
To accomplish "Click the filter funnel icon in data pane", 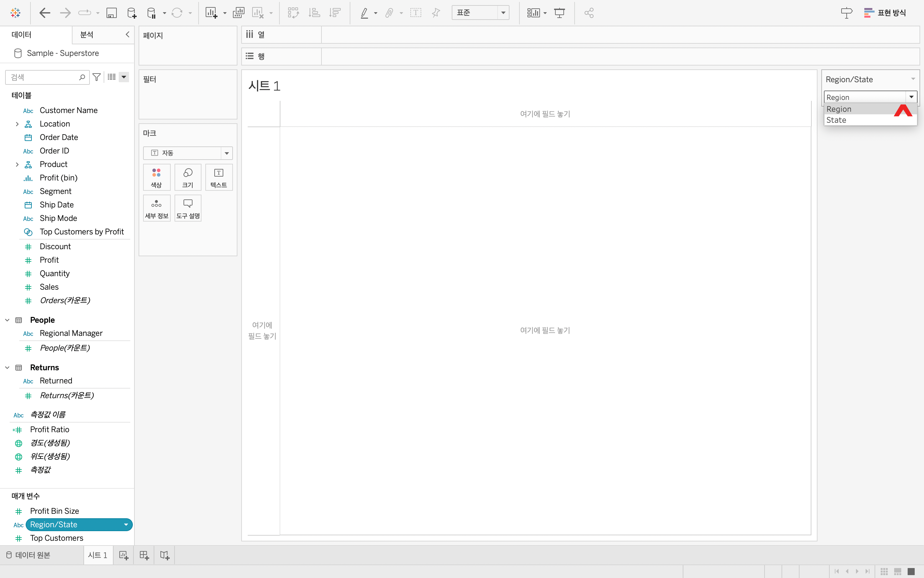I will pos(97,77).
